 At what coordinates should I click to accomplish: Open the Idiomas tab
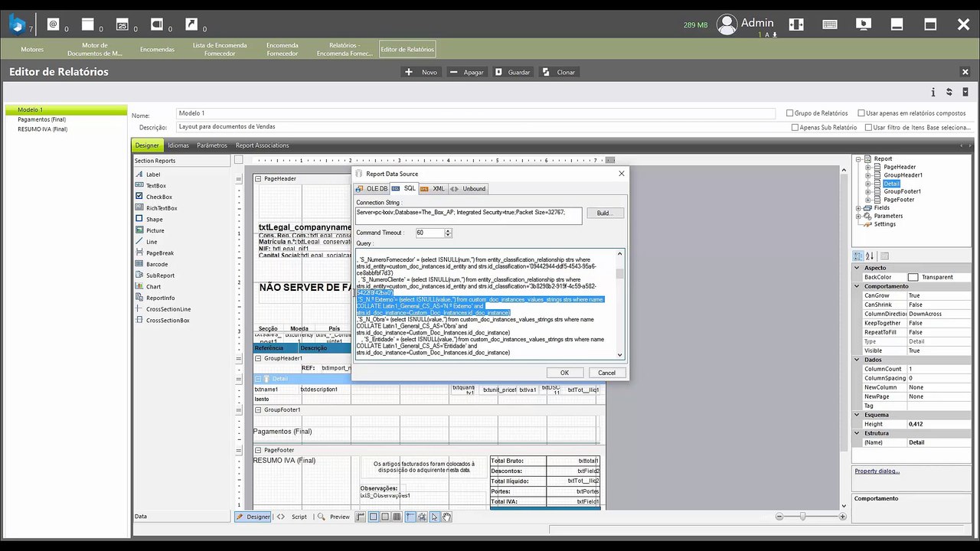pos(178,145)
